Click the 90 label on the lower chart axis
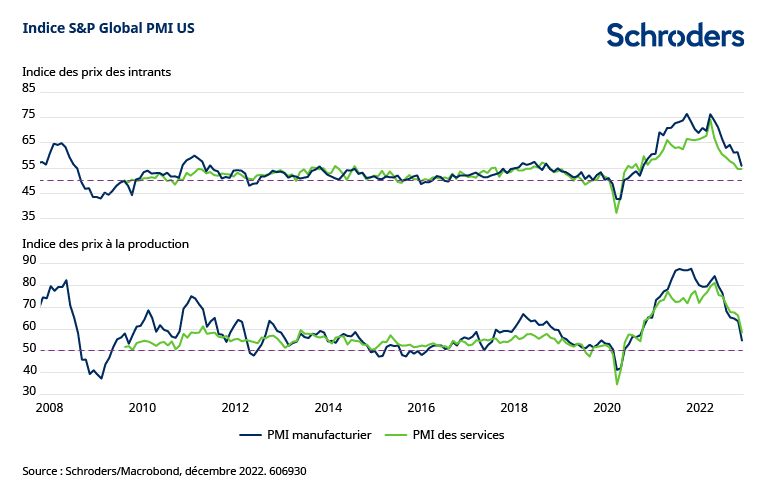This screenshot has width=770, height=496. [x=29, y=260]
